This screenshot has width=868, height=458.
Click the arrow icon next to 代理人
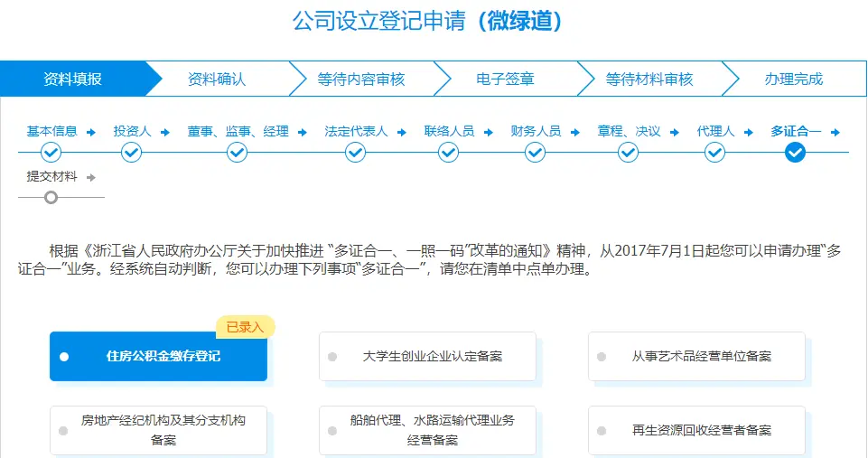(749, 133)
